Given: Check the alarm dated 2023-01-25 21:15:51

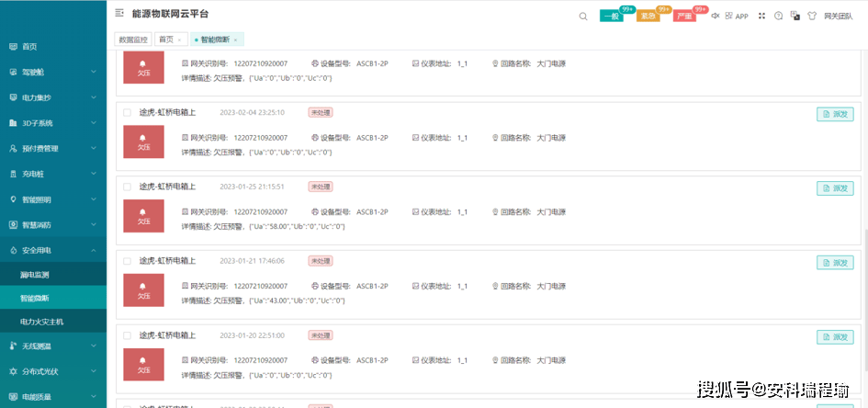Looking at the screenshot, I should pyautogui.click(x=128, y=187).
